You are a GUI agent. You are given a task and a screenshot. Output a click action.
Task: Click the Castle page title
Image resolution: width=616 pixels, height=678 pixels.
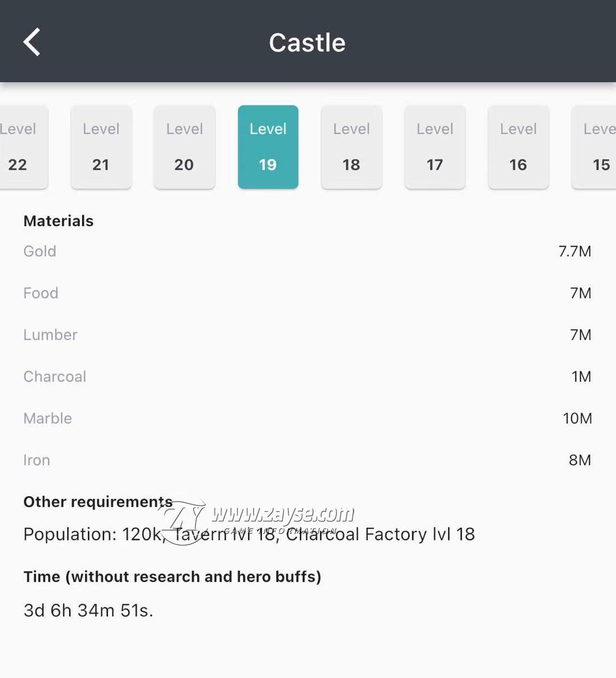click(x=307, y=43)
